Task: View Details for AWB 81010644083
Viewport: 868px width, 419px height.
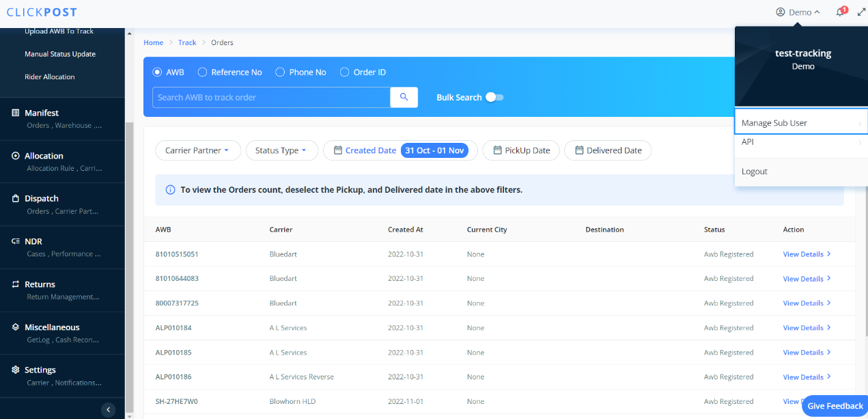Action: pyautogui.click(x=807, y=278)
